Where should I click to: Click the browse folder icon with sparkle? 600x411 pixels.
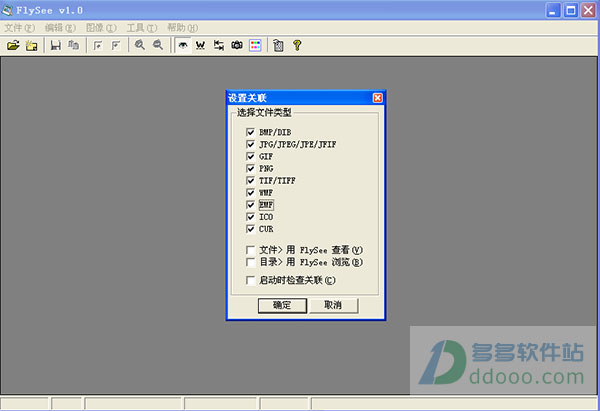pos(31,46)
